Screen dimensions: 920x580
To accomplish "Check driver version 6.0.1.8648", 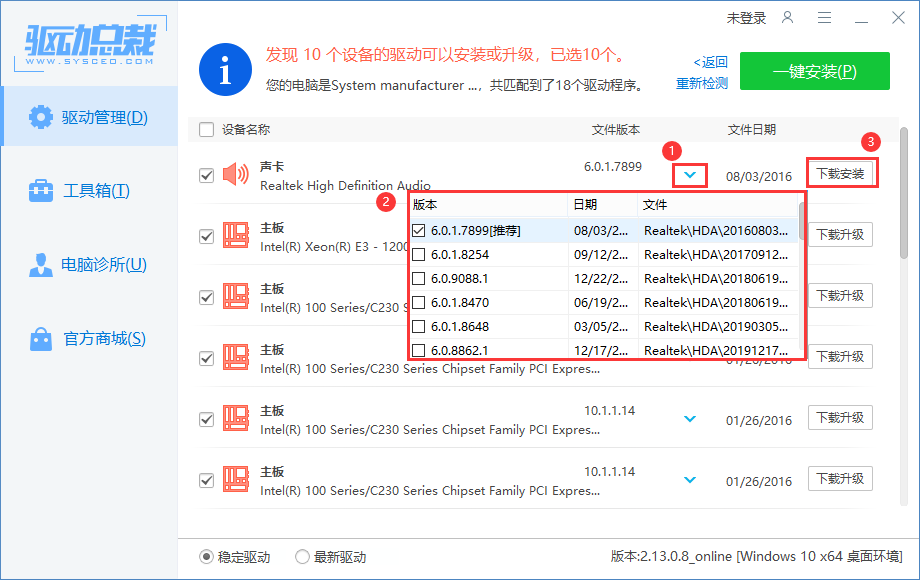I will (x=418, y=327).
